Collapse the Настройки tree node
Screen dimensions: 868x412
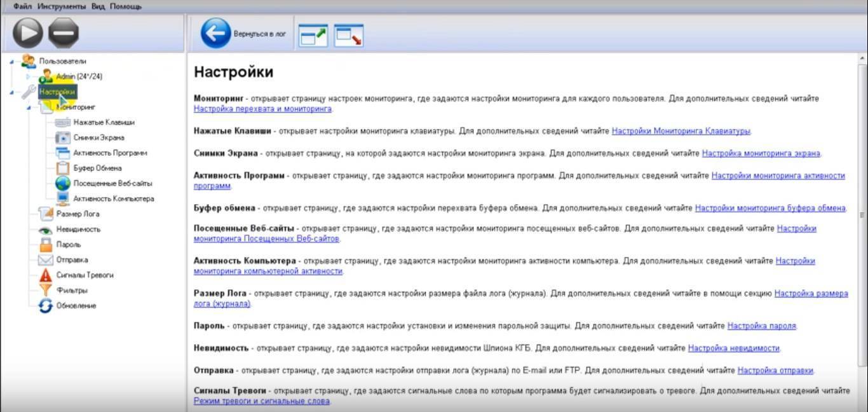pos(11,92)
